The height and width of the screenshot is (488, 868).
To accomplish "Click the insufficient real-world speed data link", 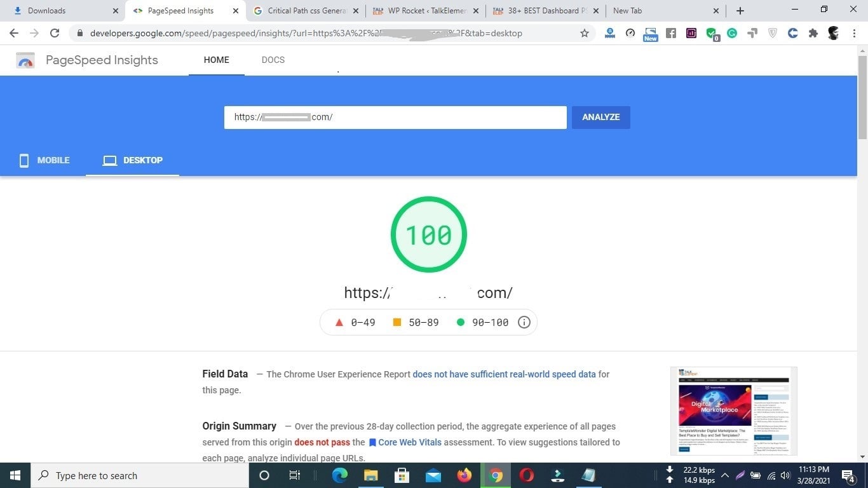I will click(x=504, y=374).
